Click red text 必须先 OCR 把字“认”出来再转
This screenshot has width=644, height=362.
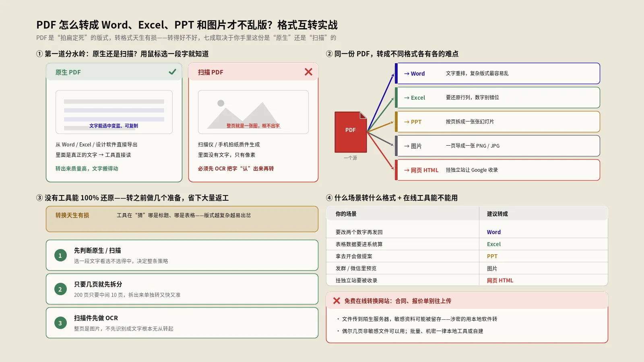click(x=236, y=169)
